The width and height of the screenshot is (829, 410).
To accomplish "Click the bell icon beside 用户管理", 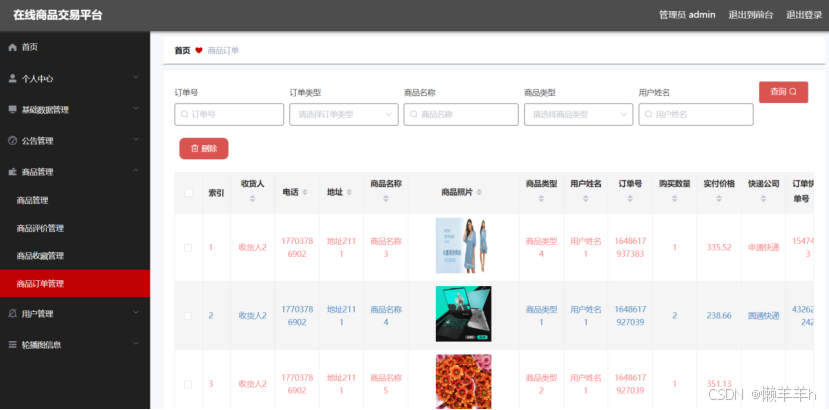I will coord(13,314).
